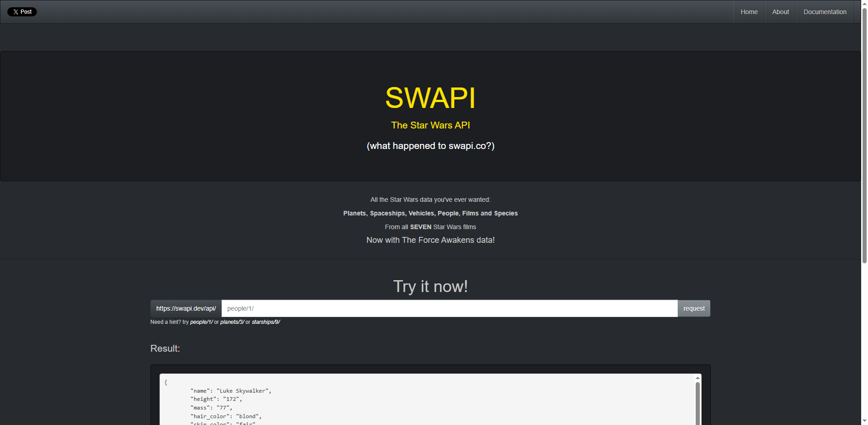Click the Result: heading
Viewport: 868px width, 425px height.
pos(165,348)
